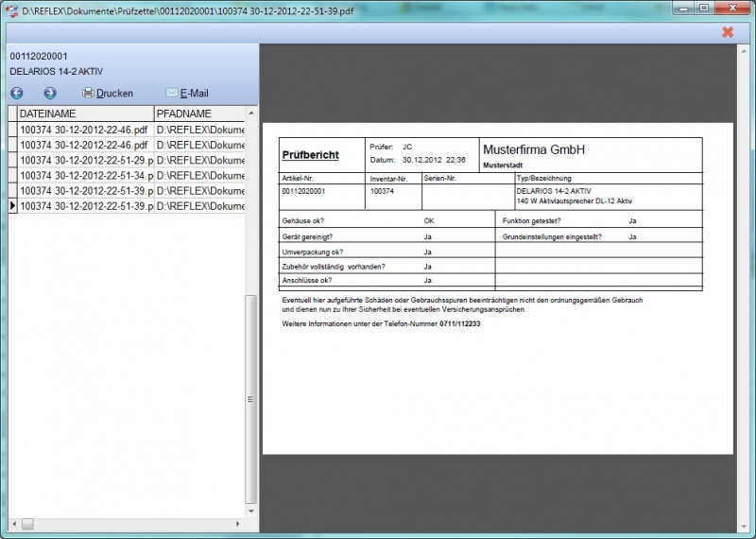Click path cell of the 22-51-29 file row
Screen dimensions: 756x539
[200, 160]
